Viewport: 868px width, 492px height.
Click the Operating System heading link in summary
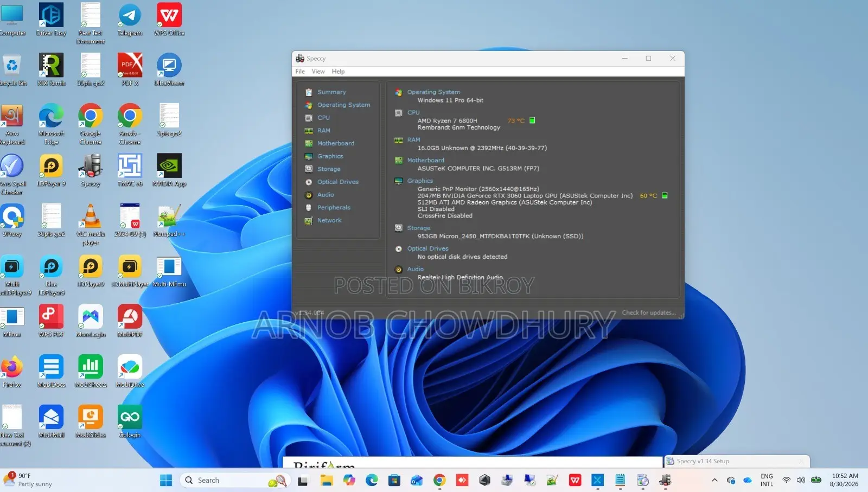tap(433, 92)
